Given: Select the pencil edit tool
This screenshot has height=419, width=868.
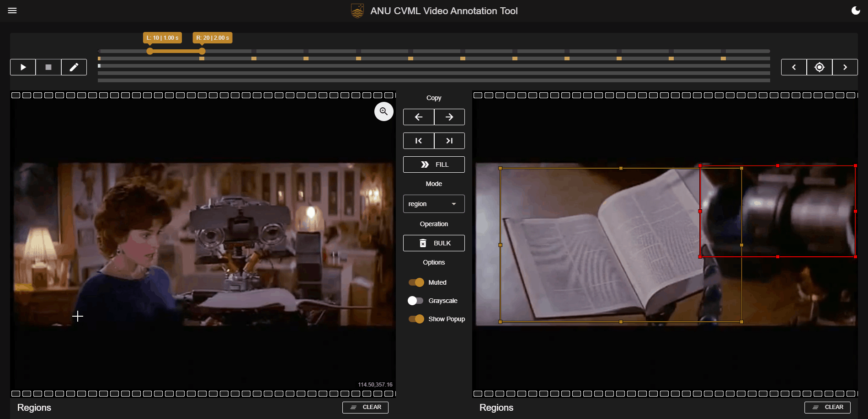Looking at the screenshot, I should pos(74,67).
